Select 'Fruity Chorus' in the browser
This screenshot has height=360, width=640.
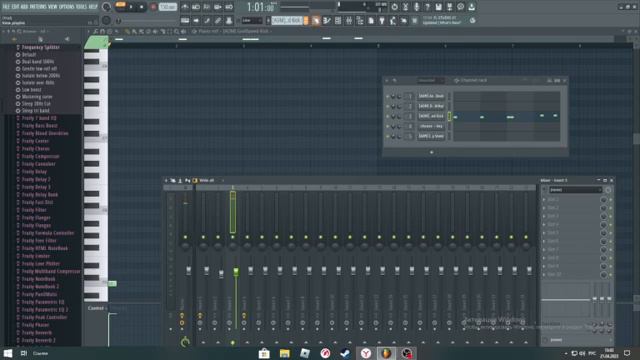(36, 149)
